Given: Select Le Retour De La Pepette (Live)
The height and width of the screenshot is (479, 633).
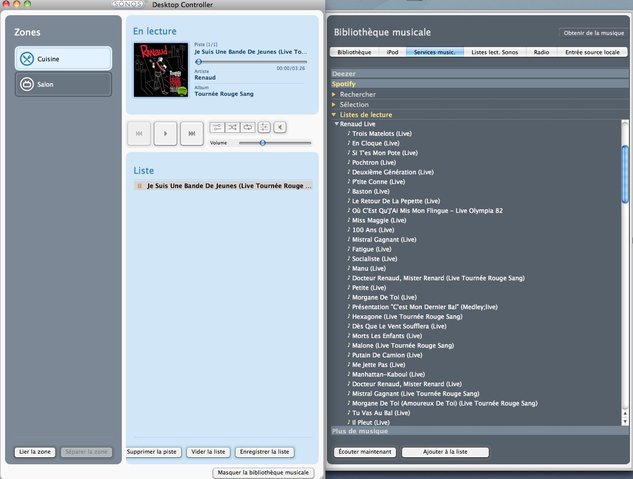Looking at the screenshot, I should 396,201.
